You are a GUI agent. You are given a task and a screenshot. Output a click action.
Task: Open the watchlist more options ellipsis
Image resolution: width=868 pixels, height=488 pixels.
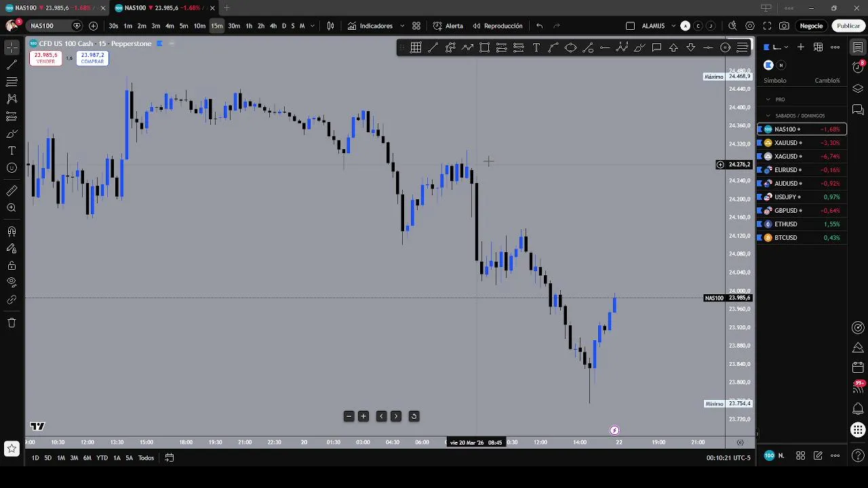coord(835,47)
